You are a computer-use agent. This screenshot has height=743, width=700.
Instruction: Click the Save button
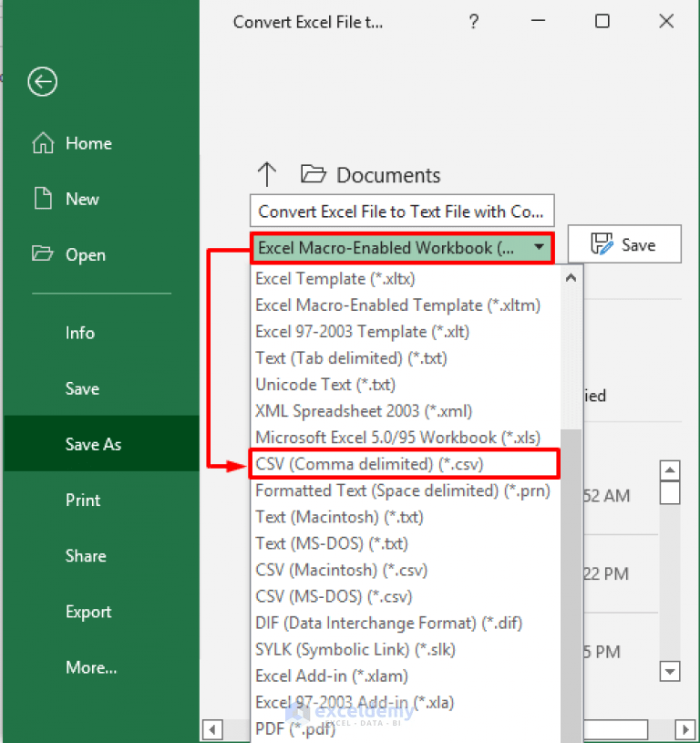(x=624, y=243)
